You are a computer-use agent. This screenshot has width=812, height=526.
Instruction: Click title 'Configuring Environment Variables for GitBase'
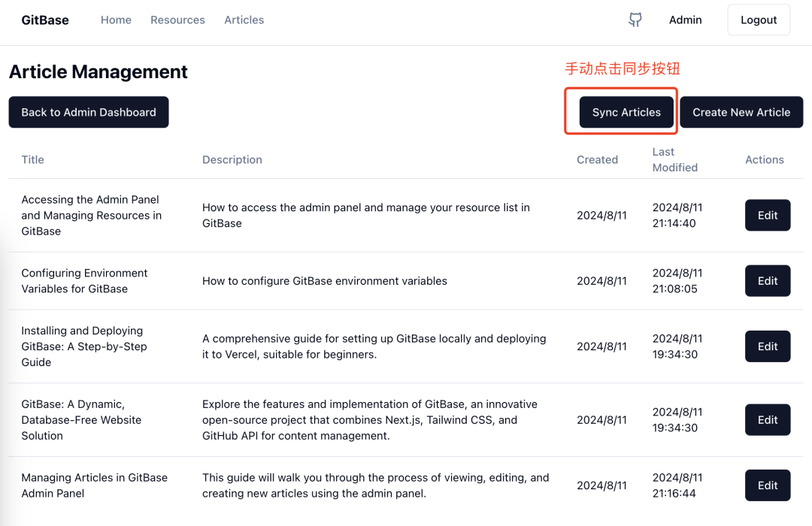[x=84, y=281]
